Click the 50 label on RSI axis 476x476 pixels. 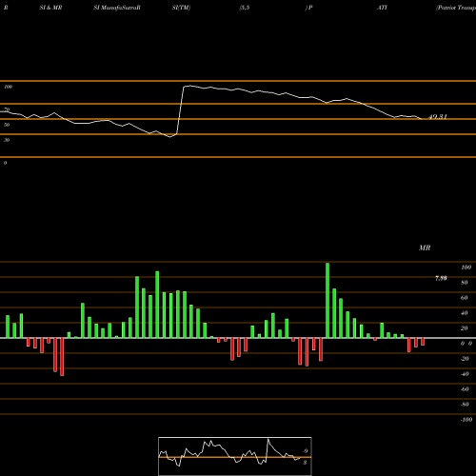(7, 125)
